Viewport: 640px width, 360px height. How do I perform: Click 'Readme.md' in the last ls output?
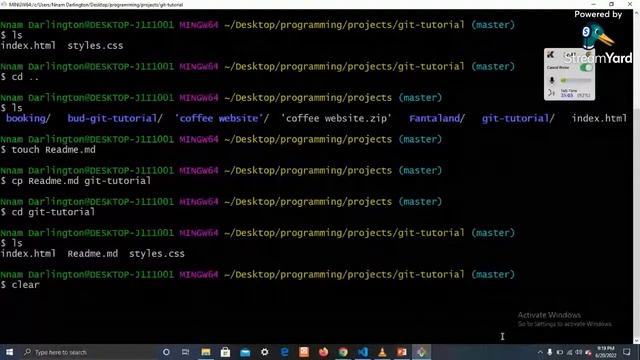point(93,253)
